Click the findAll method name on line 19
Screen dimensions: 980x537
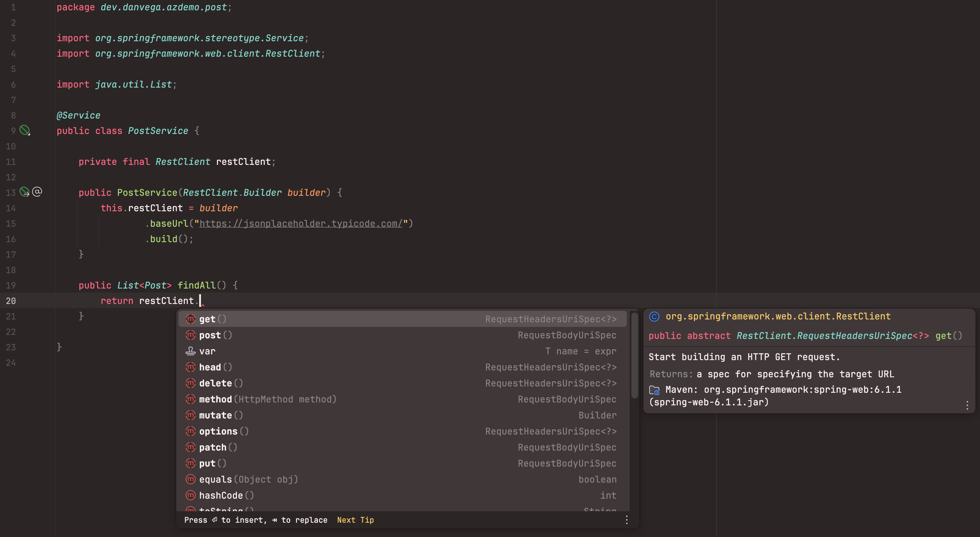(197, 285)
